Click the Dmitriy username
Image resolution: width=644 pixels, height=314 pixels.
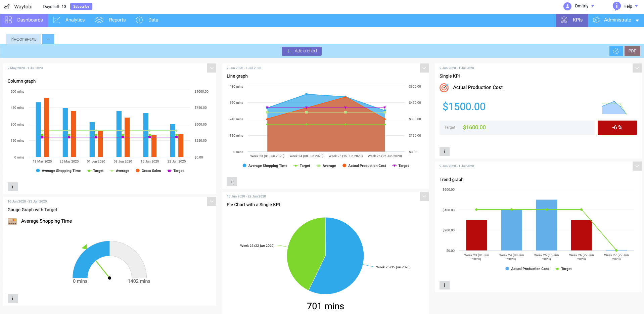point(582,6)
